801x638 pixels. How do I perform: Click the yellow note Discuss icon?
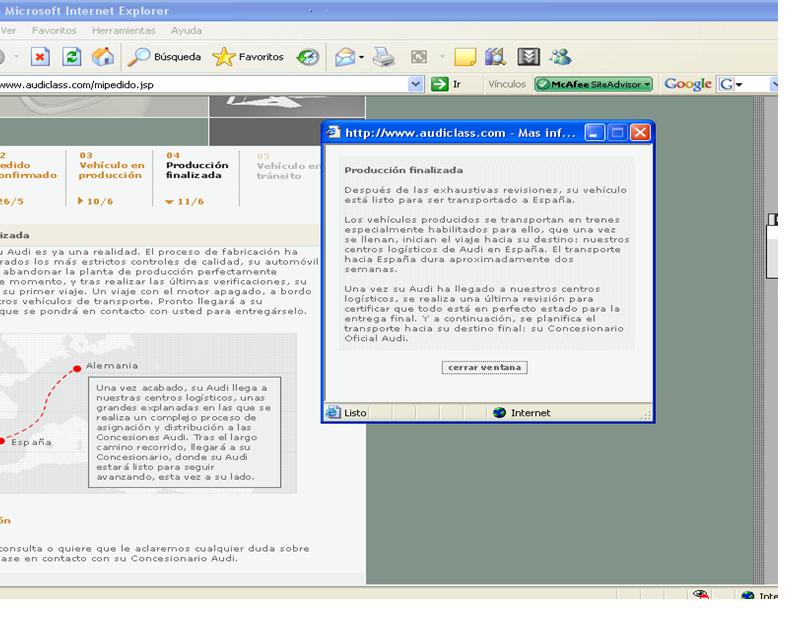465,57
